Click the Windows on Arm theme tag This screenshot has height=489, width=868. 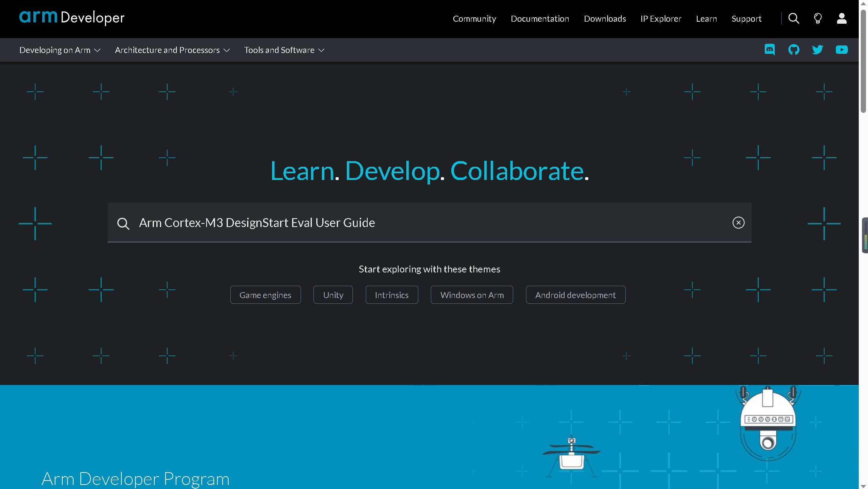pos(471,295)
